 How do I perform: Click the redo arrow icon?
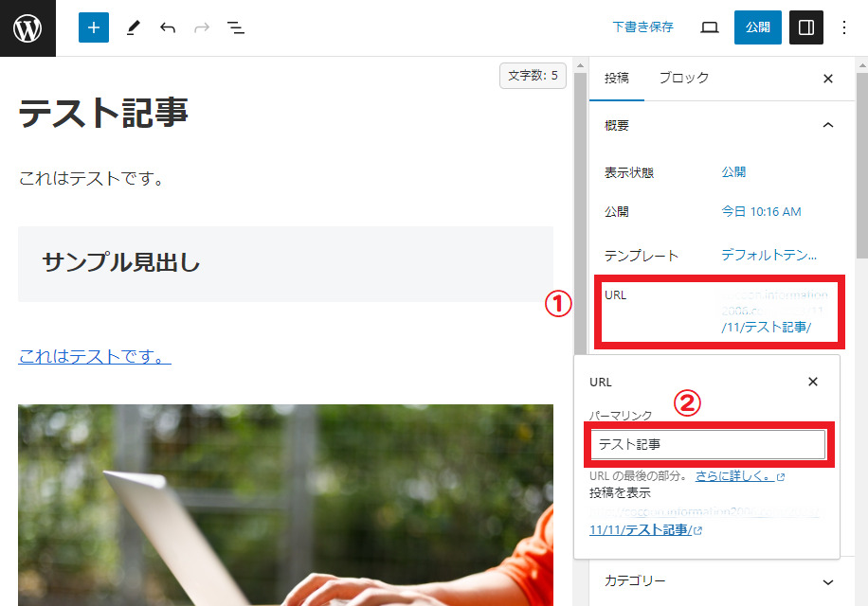[201, 27]
